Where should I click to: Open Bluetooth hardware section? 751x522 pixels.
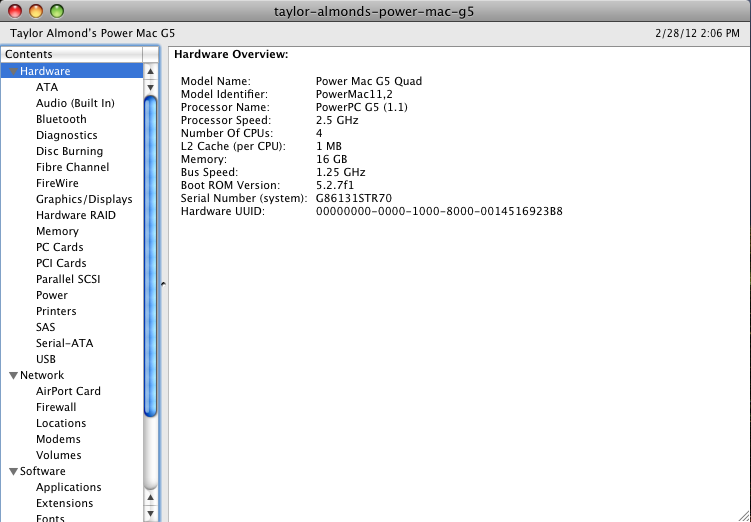tap(61, 119)
